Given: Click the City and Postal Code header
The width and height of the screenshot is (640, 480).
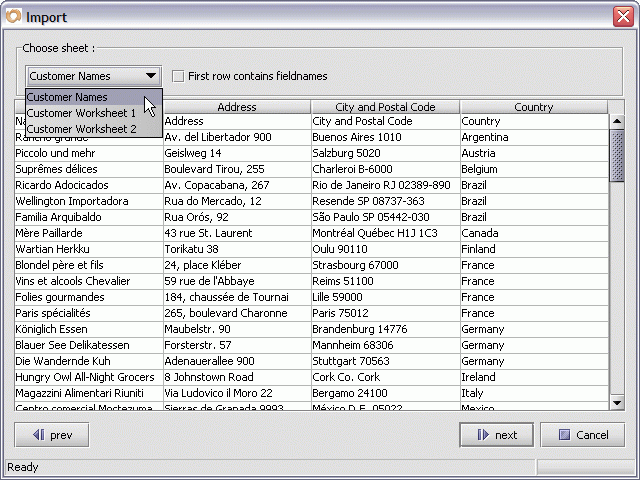Looking at the screenshot, I should click(x=385, y=107).
